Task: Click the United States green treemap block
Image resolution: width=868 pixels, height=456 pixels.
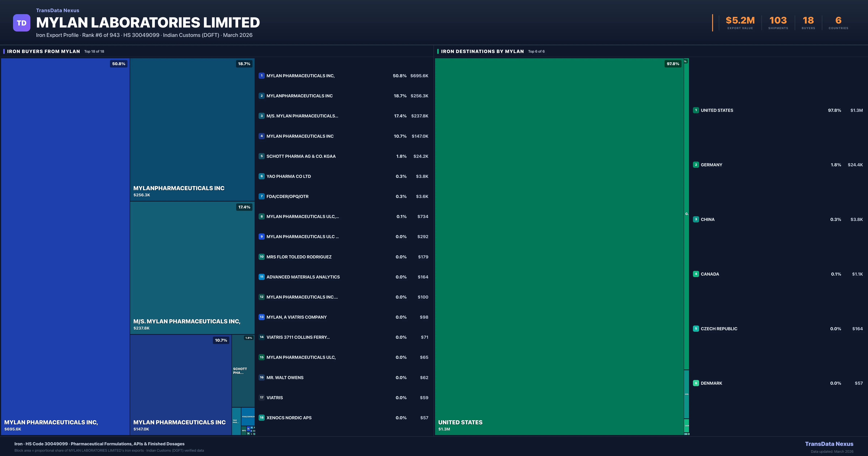Action: coord(559,246)
